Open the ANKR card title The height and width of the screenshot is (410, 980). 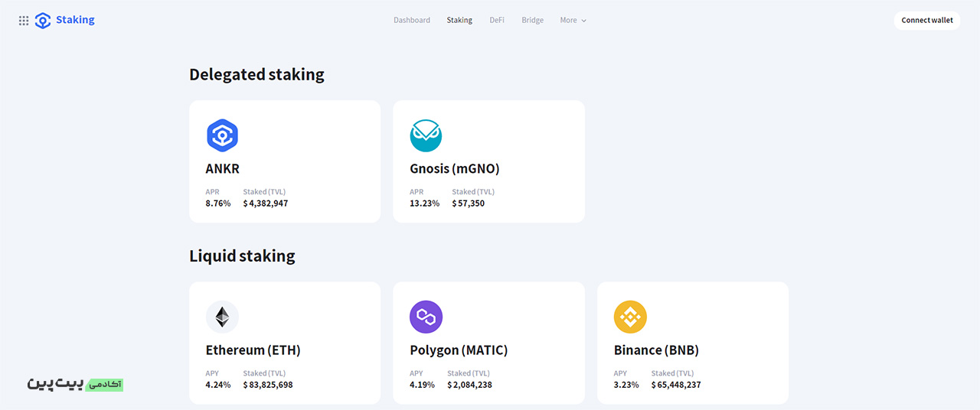[x=223, y=169]
